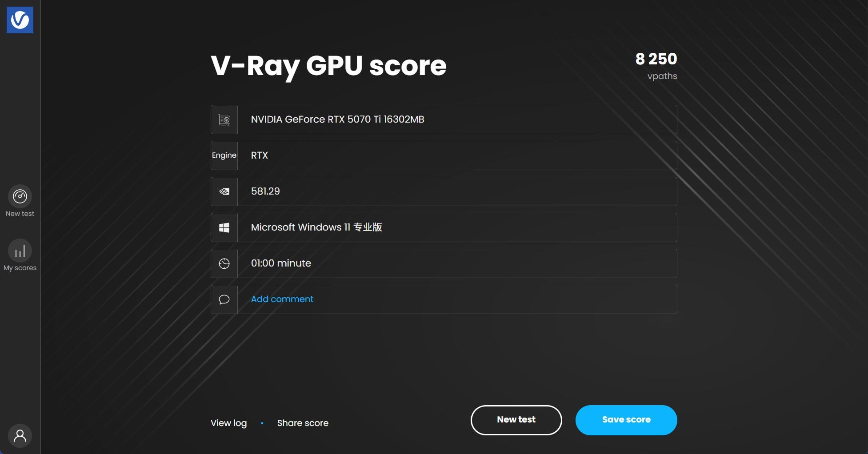Click the clock icon beside the benchmark duration
This screenshot has height=454, width=868.
click(224, 263)
